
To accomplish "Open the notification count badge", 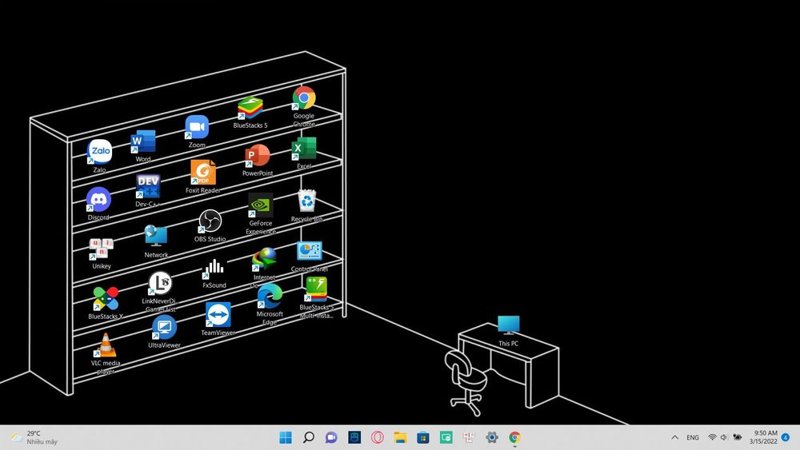I will tap(786, 437).
